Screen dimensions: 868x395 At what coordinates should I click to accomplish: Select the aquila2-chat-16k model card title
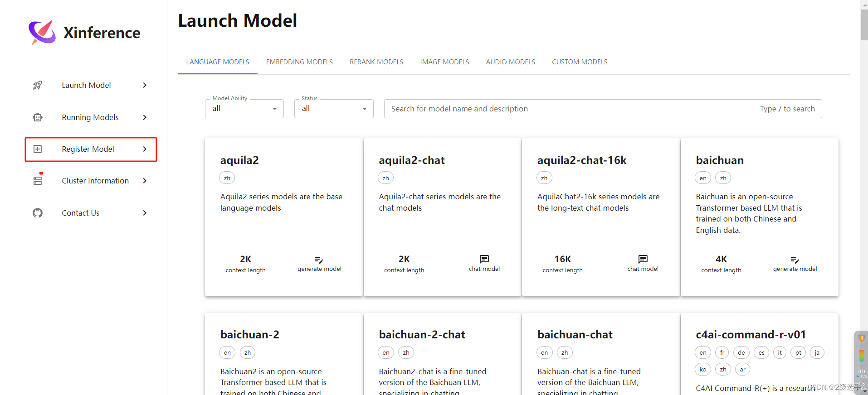pyautogui.click(x=582, y=160)
